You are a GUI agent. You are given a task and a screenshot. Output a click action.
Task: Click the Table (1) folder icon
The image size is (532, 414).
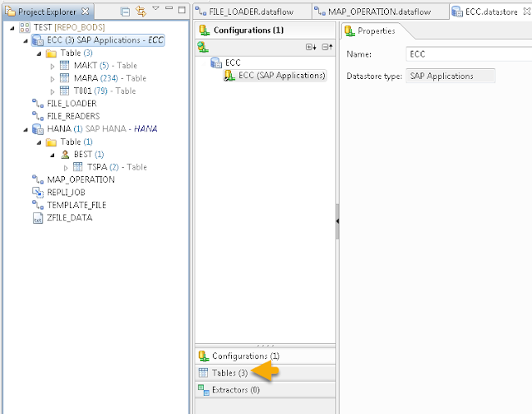51,142
